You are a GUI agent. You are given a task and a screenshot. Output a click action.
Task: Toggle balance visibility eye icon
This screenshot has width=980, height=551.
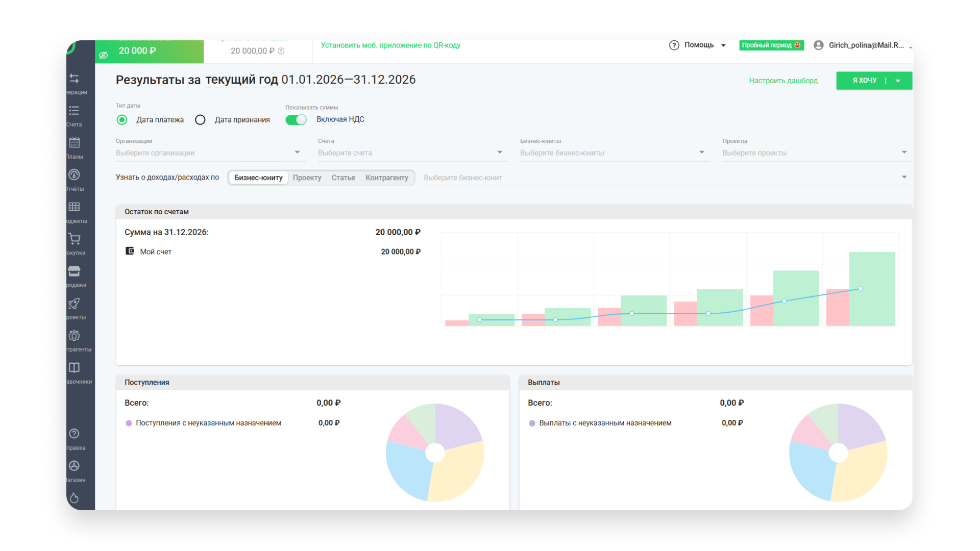click(x=104, y=55)
